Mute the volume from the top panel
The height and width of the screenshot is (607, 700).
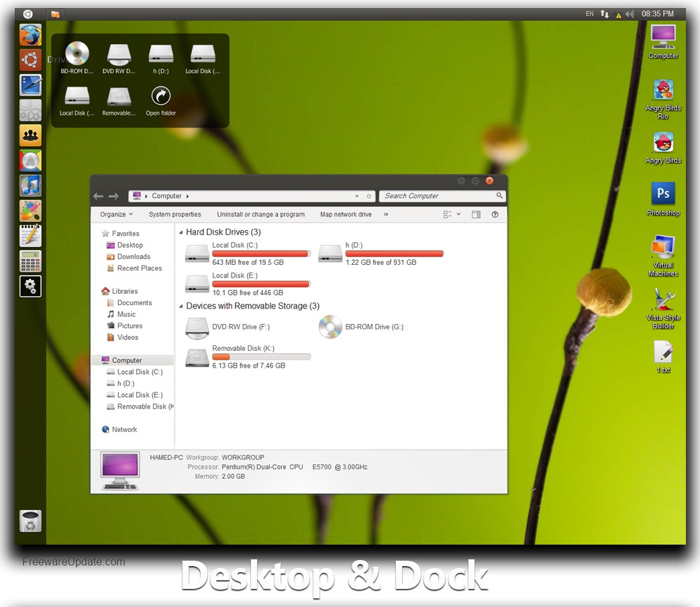[630, 13]
